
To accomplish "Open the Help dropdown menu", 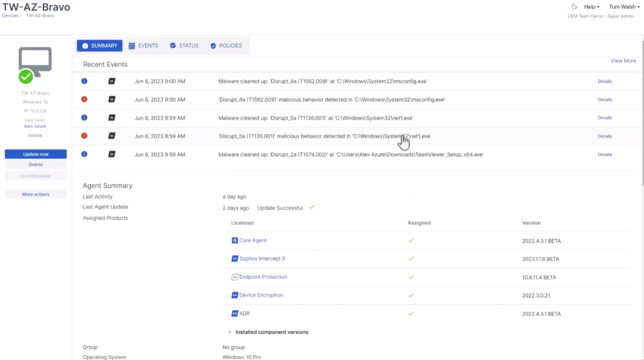I will 592,7.
